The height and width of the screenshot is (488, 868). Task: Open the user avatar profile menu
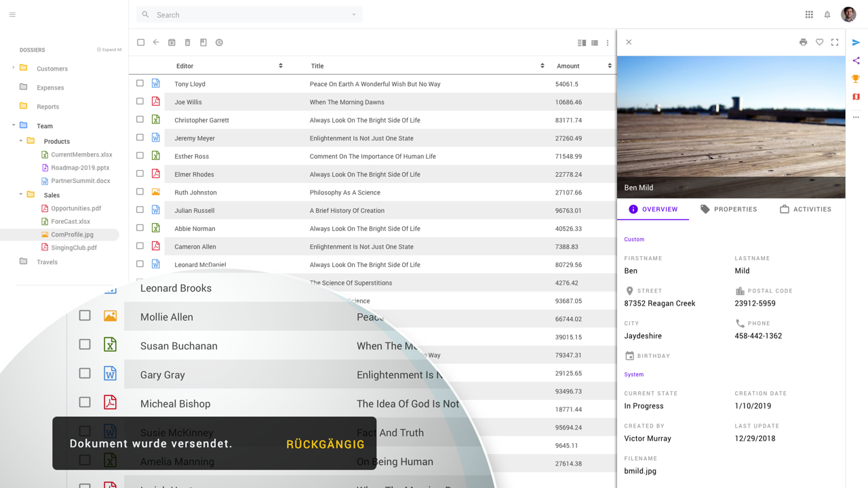(848, 14)
